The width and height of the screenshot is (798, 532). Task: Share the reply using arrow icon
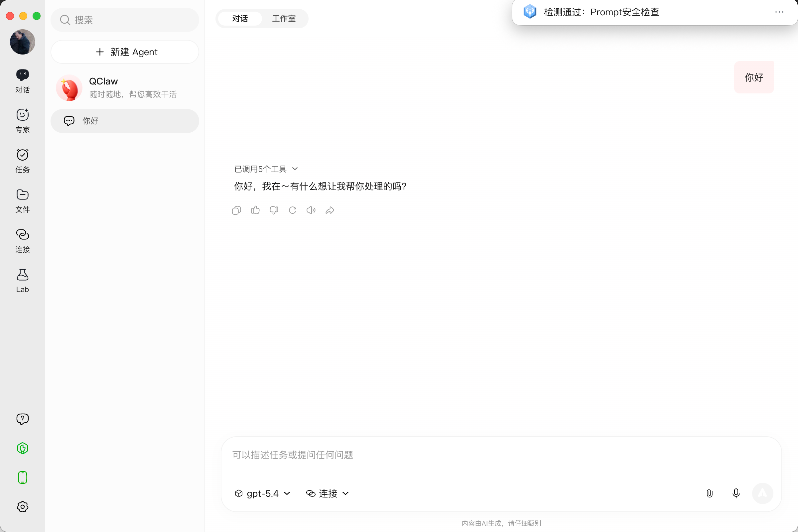(330, 210)
